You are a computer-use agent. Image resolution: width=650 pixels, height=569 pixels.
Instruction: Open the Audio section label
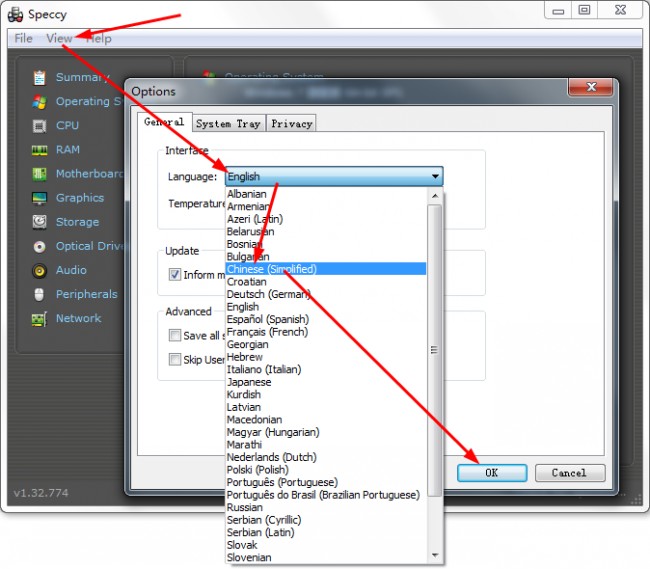click(x=71, y=270)
